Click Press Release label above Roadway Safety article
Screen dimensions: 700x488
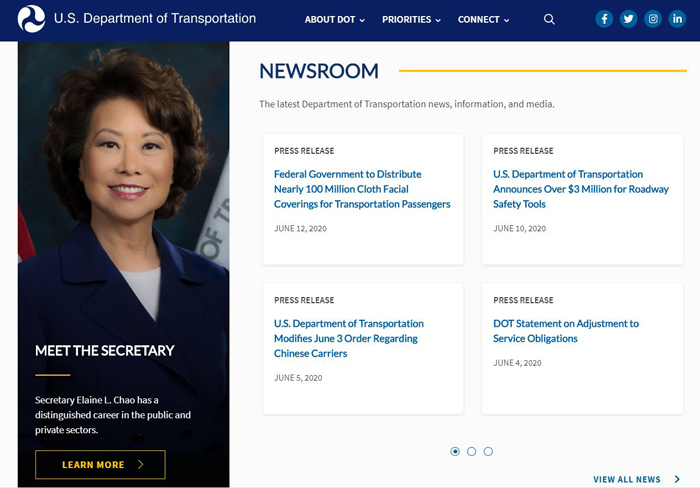[523, 151]
